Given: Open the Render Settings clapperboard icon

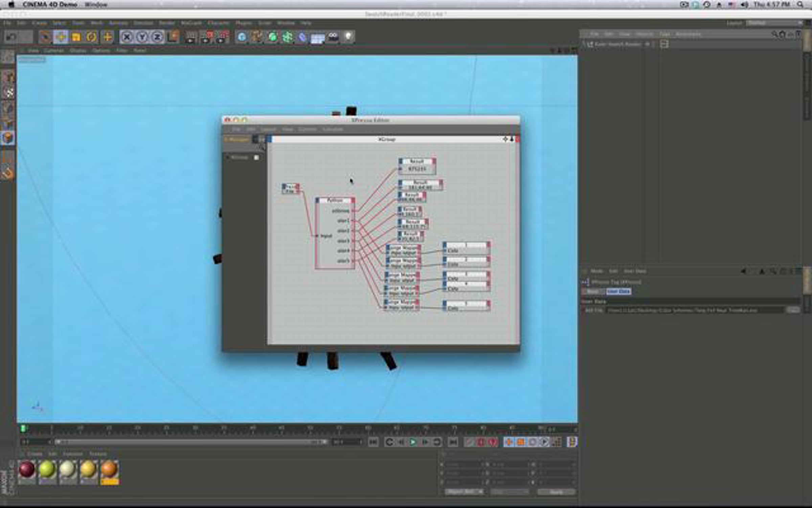Looking at the screenshot, I should tap(222, 37).
